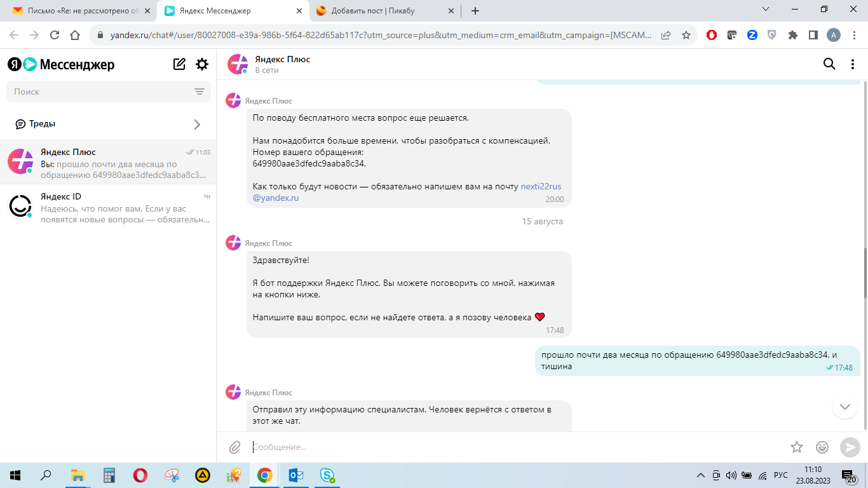Close the Gmail Письмо tab
868x488 pixels.
[x=147, y=11]
